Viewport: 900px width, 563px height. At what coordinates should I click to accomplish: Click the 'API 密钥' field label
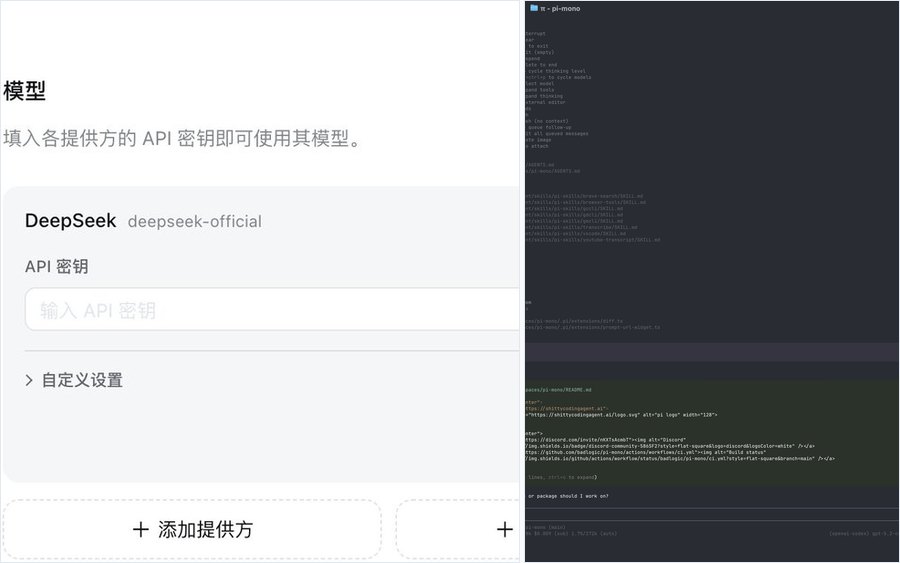pos(56,266)
